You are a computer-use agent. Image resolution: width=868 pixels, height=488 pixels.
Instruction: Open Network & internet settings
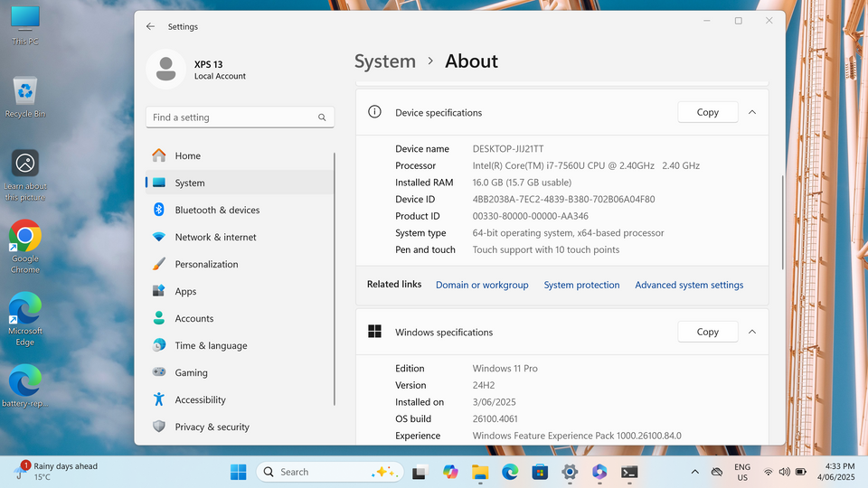pos(239,237)
